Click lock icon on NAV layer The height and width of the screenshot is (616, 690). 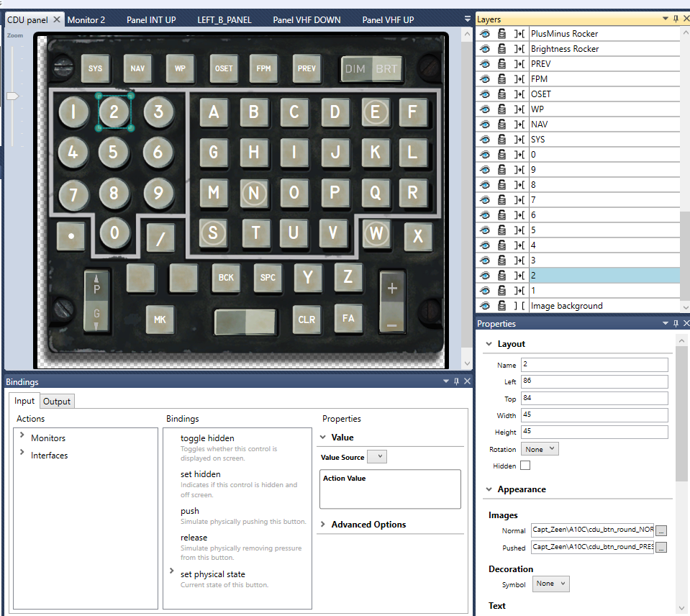click(x=501, y=124)
